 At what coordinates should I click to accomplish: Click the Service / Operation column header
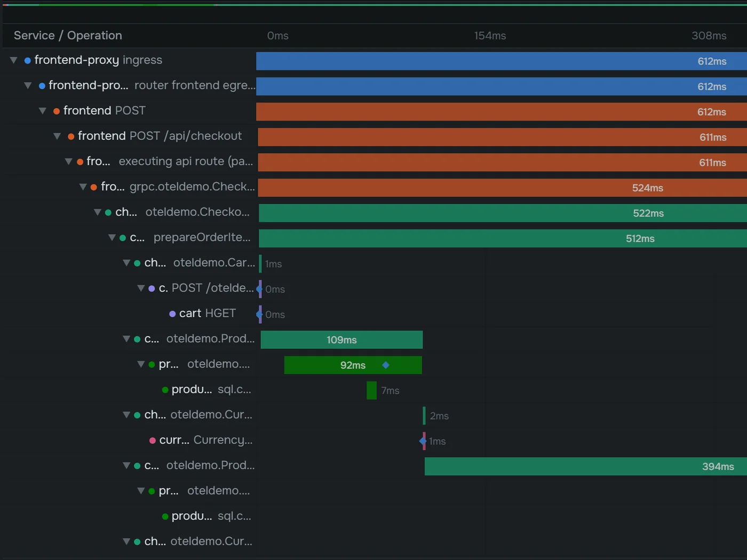click(x=68, y=36)
